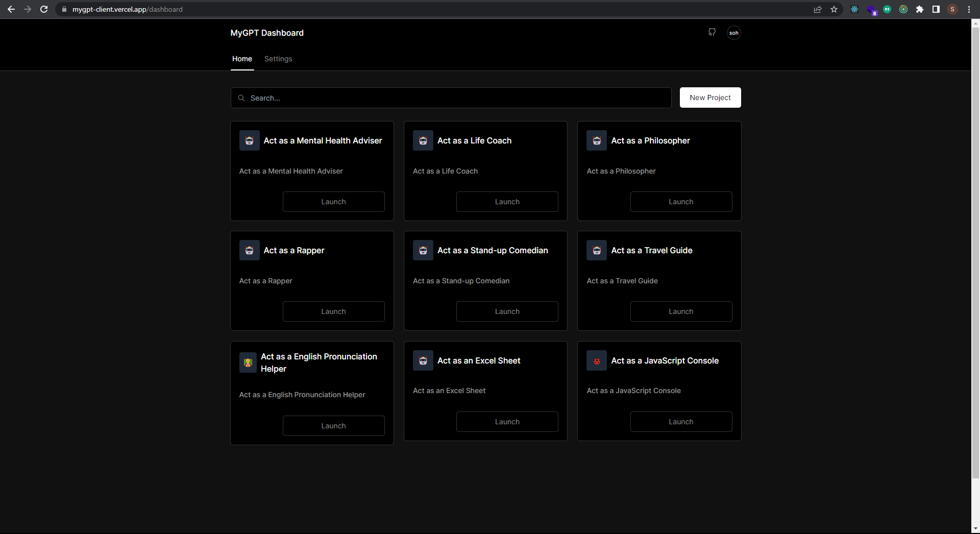Open the Chrome profile 'S' avatar
This screenshot has height=534, width=980.
click(952, 9)
